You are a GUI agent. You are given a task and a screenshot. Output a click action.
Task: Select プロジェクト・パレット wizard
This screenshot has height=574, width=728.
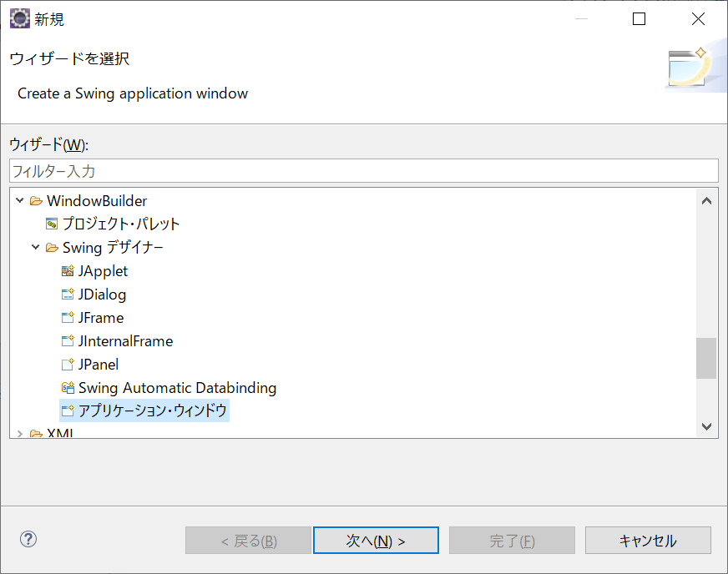(x=121, y=224)
